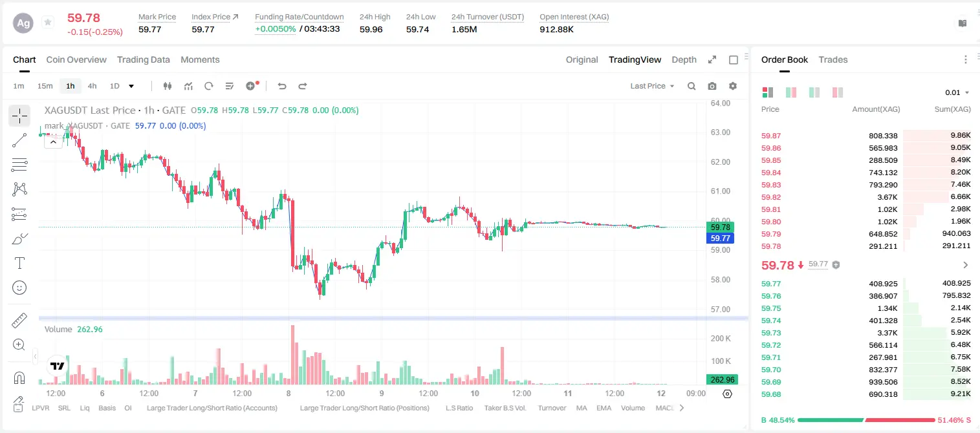The width and height of the screenshot is (980, 433).
Task: Select the crosshair cursor tool
Action: 19,116
